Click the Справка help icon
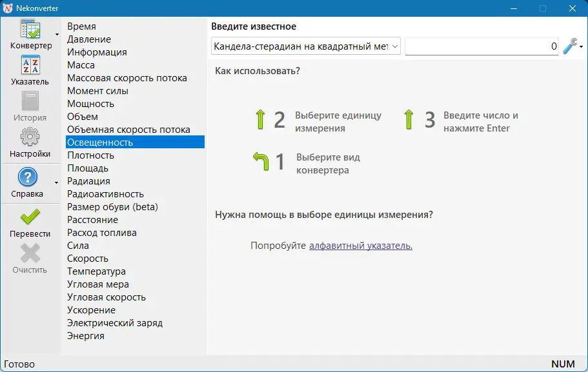588x372 pixels. [x=27, y=177]
